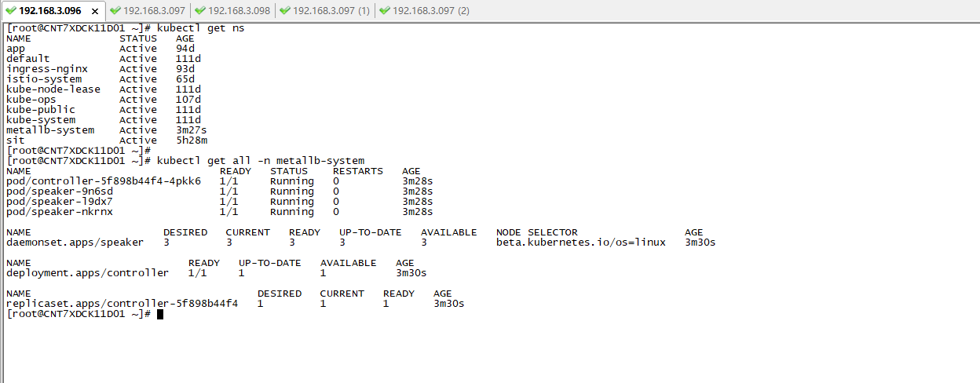Image resolution: width=980 pixels, height=383 pixels.
Task: Select the 'ingress-nginx' namespace name
Action: click(47, 69)
